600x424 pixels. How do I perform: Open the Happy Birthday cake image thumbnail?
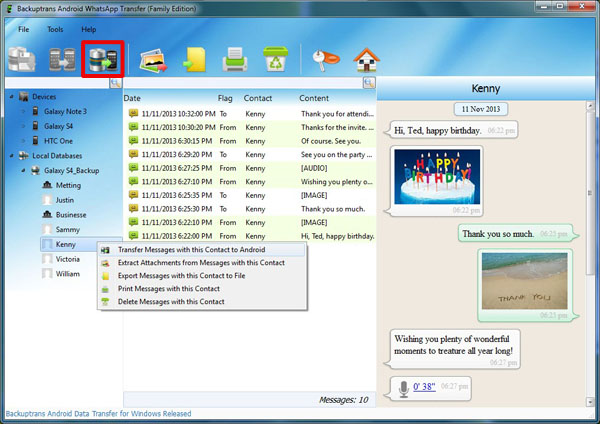pyautogui.click(x=437, y=176)
